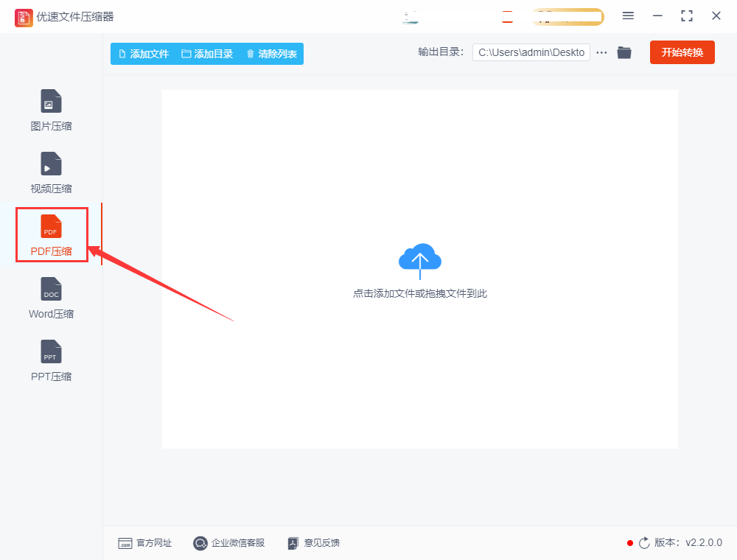This screenshot has height=560, width=737.
Task: Open the hamburger menu in title bar
Action: pos(628,16)
